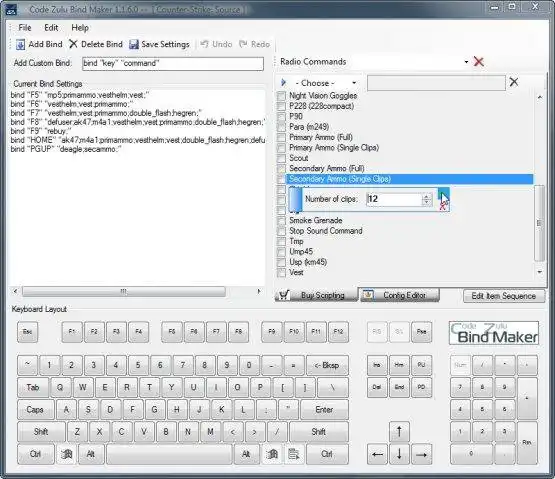This screenshot has width=555, height=479.
Task: Click the left arrow key on keyboard layout
Action: pos(377,454)
